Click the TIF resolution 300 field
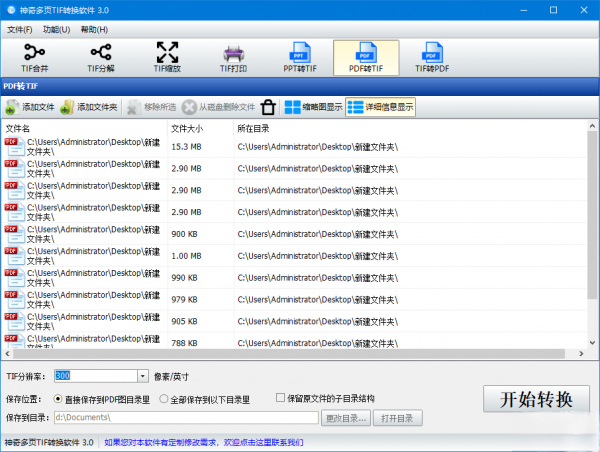This screenshot has height=452, width=600. click(x=96, y=376)
